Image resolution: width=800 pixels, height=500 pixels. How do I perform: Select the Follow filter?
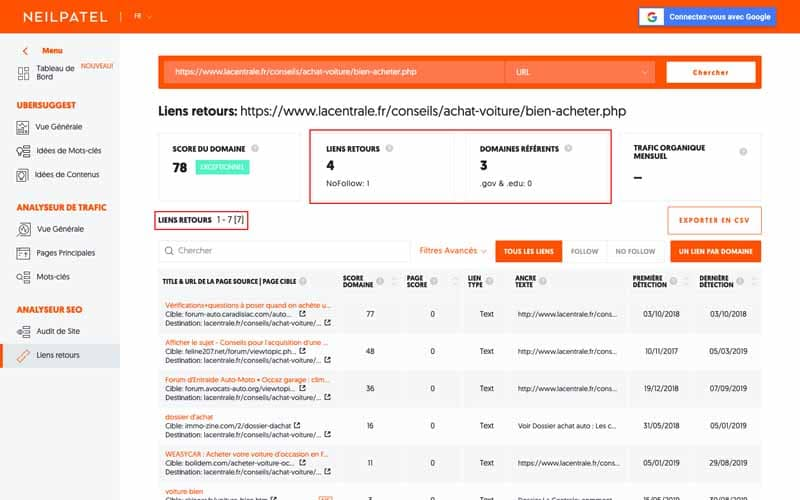click(584, 252)
